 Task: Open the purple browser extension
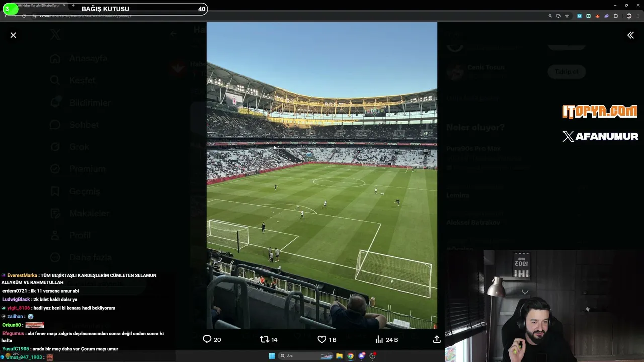click(x=606, y=16)
